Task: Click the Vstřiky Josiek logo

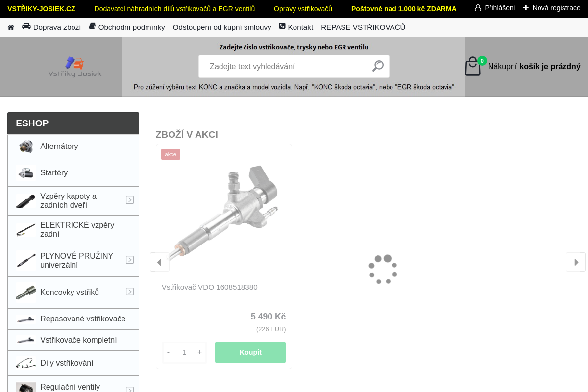Action: (75, 67)
